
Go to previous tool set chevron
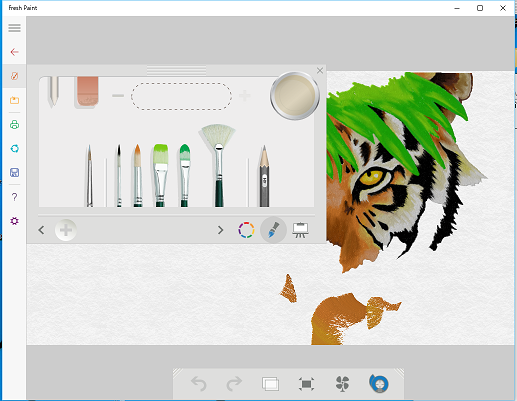coord(41,230)
